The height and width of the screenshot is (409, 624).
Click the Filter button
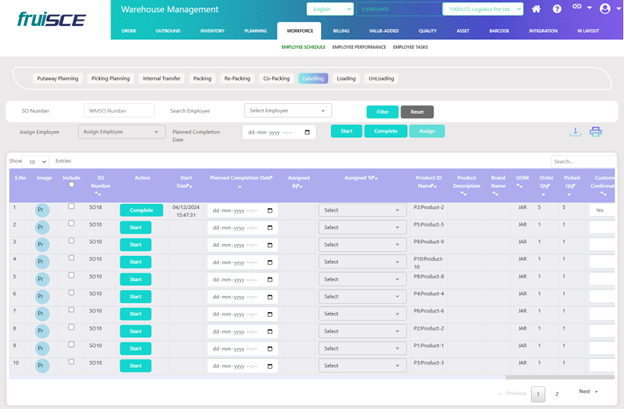[x=381, y=111]
